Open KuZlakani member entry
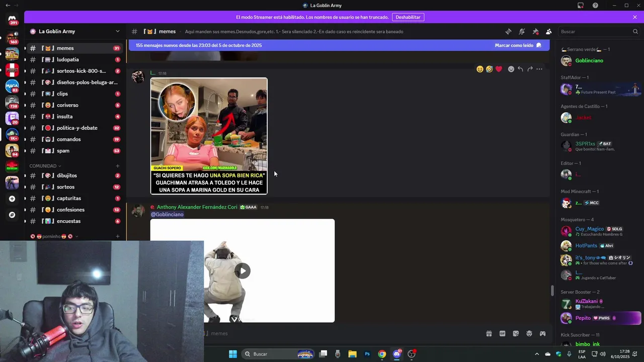 click(599, 304)
